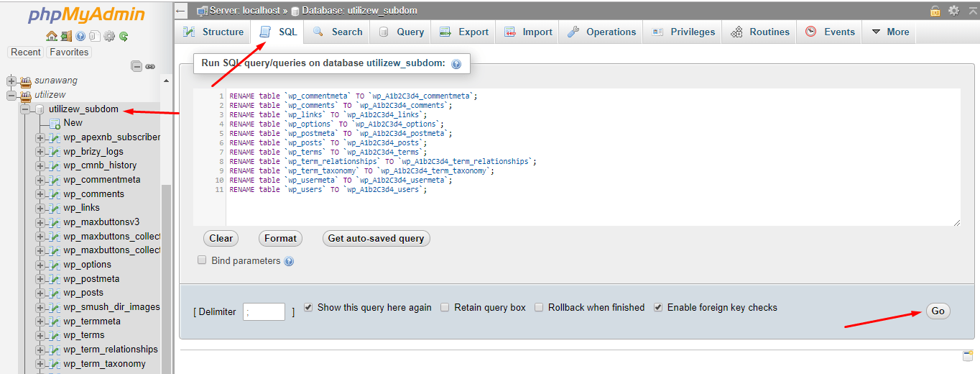980x374 pixels.
Task: Expand the wp_term_relationships table node
Action: click(40, 350)
